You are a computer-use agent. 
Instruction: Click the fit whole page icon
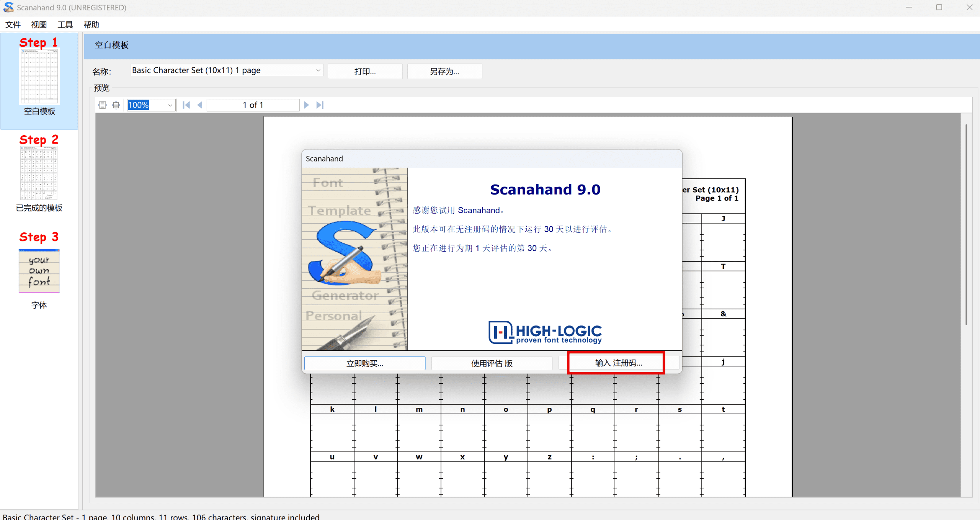coord(116,105)
